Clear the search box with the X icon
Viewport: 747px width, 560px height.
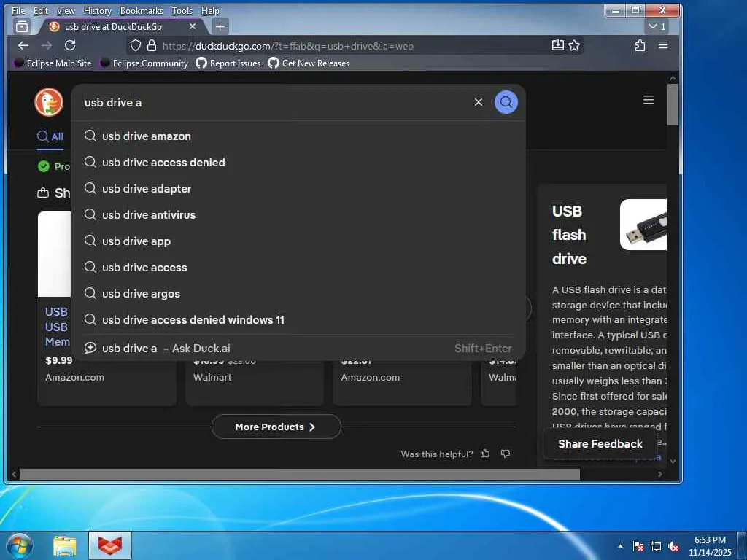pos(479,102)
